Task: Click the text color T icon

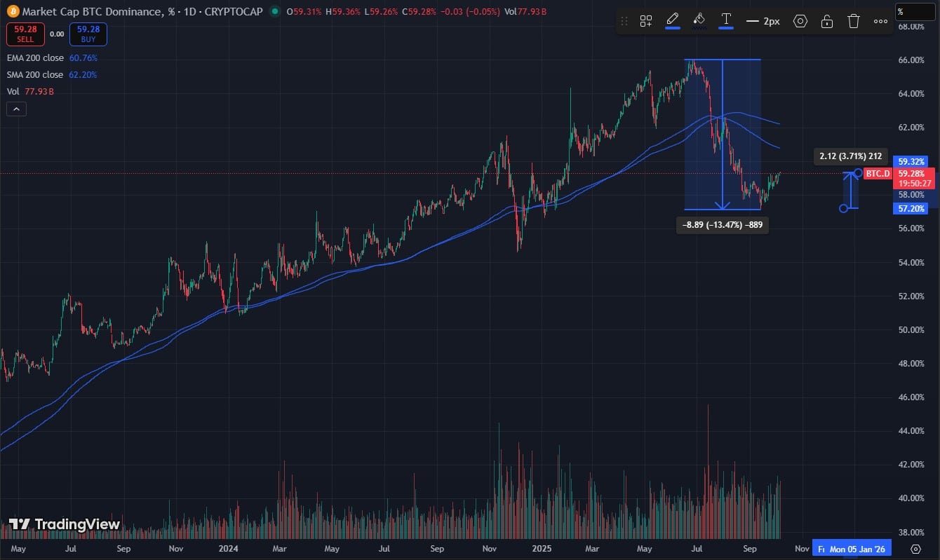Action: tap(726, 20)
